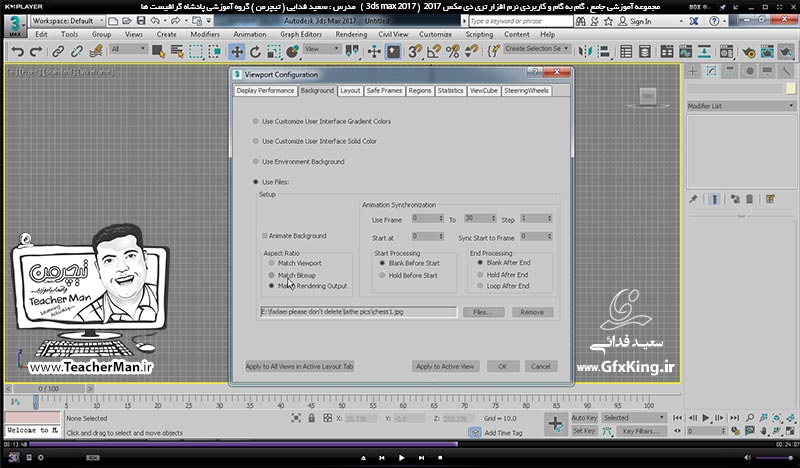Click Apply to All Views in Active Layout Tab
Screen dimensions: 800x468
(299, 366)
